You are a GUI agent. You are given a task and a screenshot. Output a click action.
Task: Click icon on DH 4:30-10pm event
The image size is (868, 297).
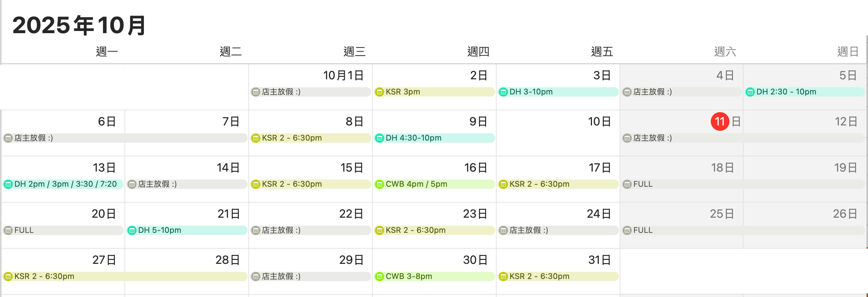click(x=379, y=138)
